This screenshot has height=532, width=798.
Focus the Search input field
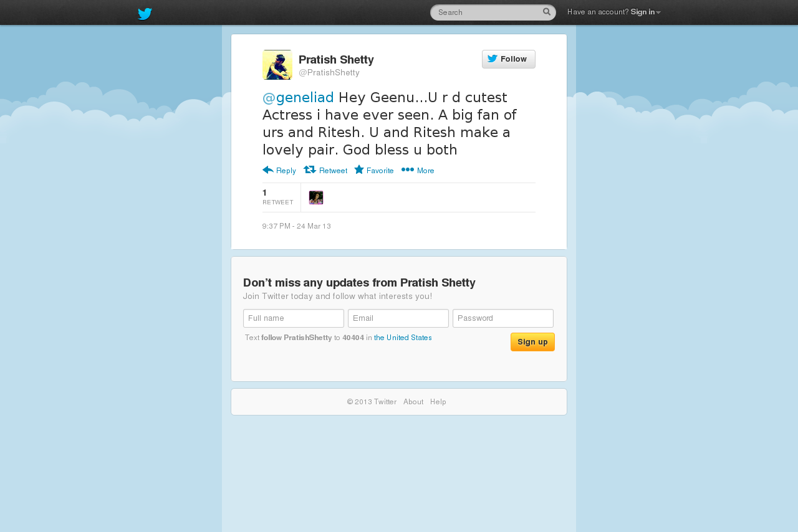486,12
